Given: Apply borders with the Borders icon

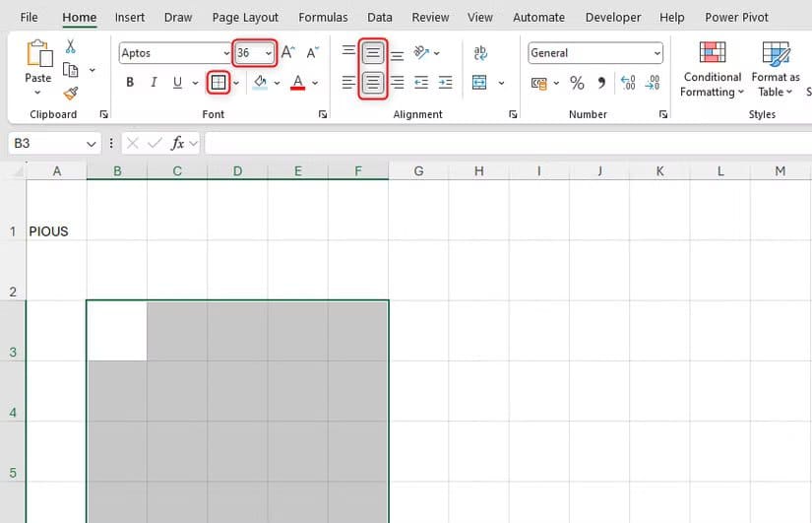Looking at the screenshot, I should tap(219, 83).
